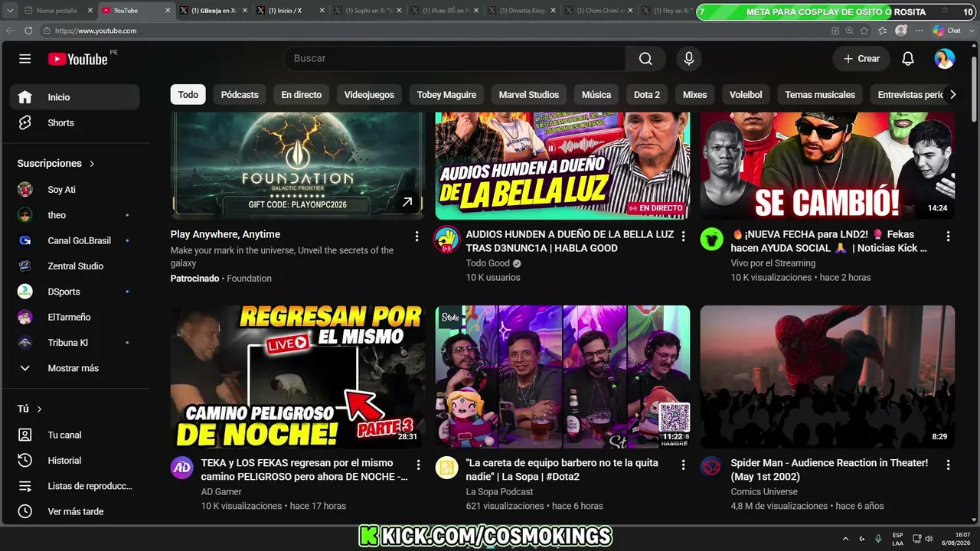This screenshot has width=980, height=551.
Task: Open the SE CAMBIÓ video thumbnail
Action: click(828, 166)
